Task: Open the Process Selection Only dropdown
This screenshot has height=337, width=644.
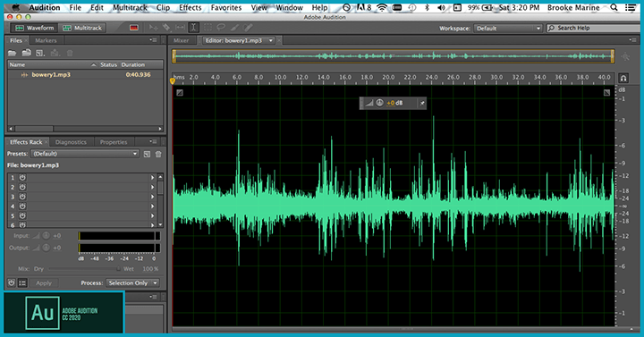Action: (132, 282)
